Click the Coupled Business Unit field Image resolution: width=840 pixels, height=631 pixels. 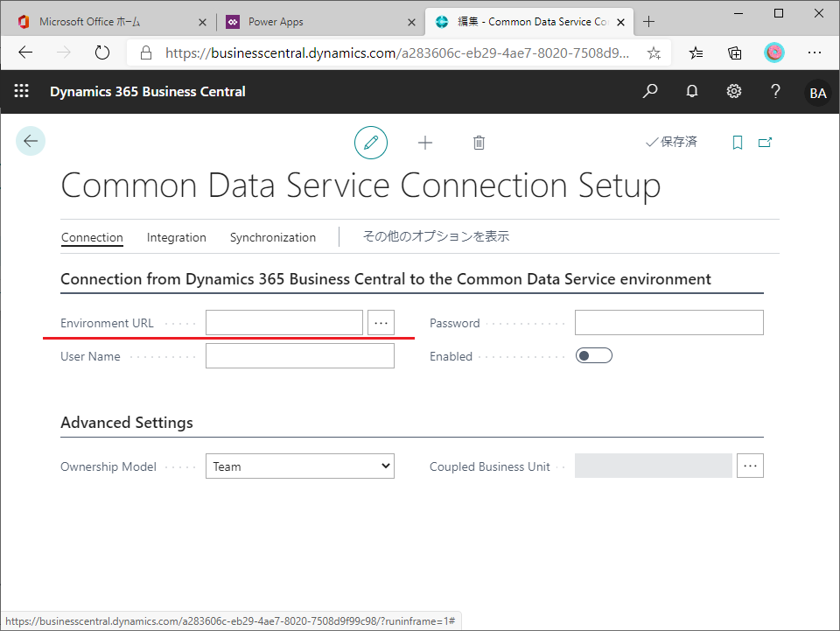click(x=653, y=466)
